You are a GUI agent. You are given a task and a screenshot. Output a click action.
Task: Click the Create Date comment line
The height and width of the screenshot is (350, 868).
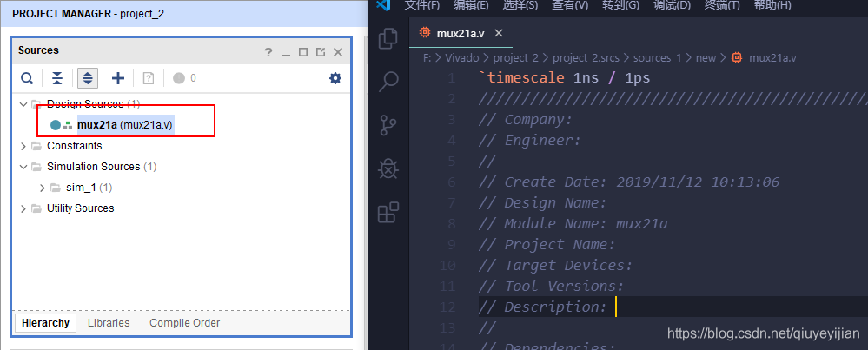(629, 182)
